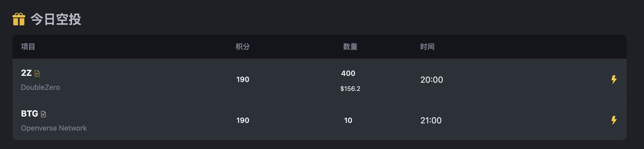Screen dimensions: 644x149
Task: Click the $156.2 value under 400
Action: pyautogui.click(x=350, y=89)
